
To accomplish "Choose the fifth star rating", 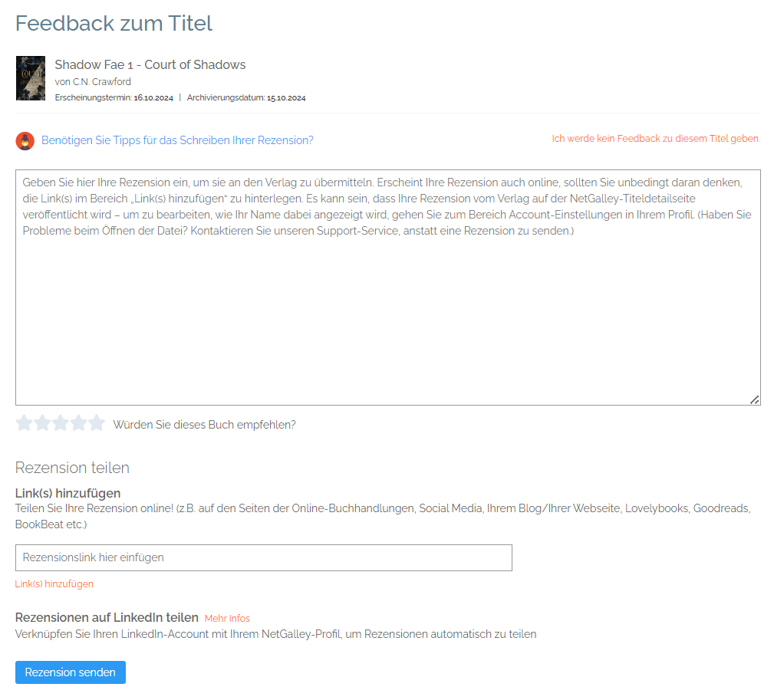I will [x=97, y=423].
